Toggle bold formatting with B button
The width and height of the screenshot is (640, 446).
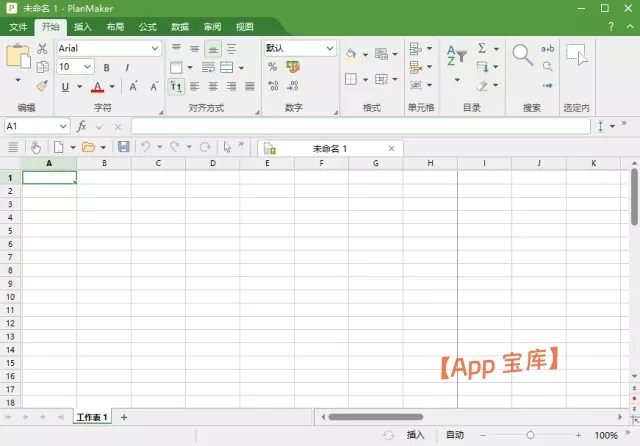[x=107, y=67]
